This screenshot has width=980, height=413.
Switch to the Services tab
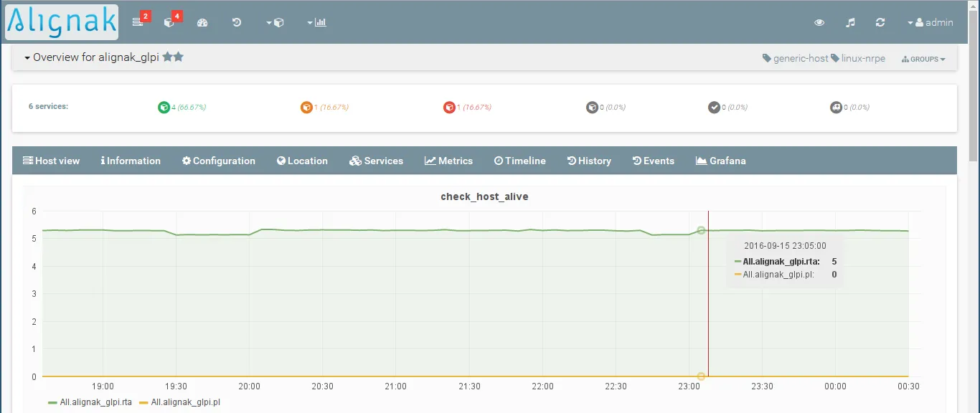pos(376,161)
